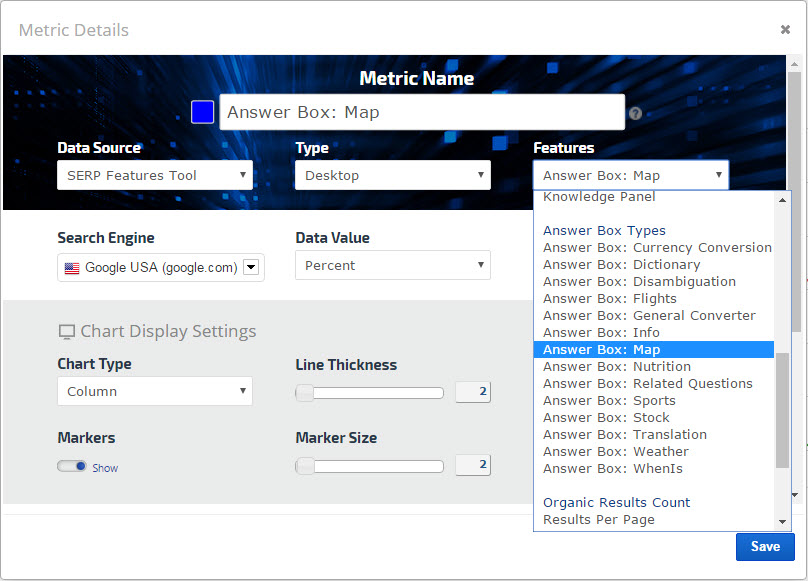Select Answer Box: Nutrition from list
Screen dimensions: 808x581
pos(616,366)
